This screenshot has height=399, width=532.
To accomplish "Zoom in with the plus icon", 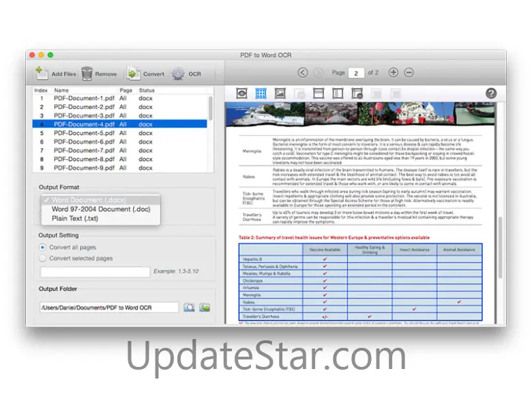I will [x=394, y=72].
